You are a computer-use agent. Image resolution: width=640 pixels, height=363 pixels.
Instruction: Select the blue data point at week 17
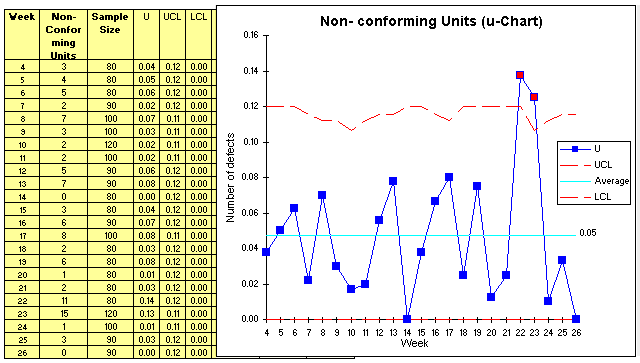click(x=449, y=177)
